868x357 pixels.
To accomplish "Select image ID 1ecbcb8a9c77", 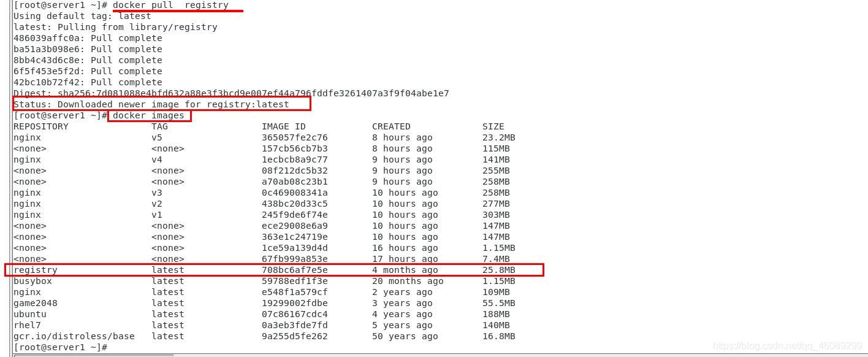I will (x=295, y=159).
